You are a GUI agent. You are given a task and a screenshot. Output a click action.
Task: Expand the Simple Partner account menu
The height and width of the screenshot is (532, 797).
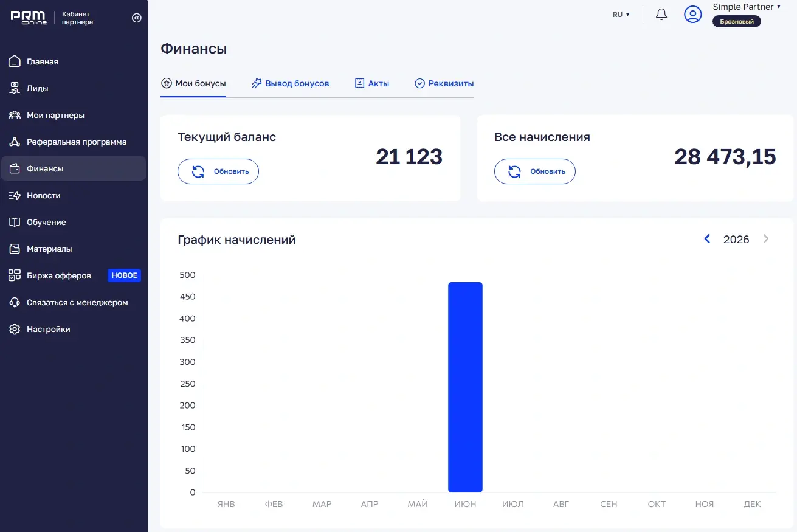point(747,7)
